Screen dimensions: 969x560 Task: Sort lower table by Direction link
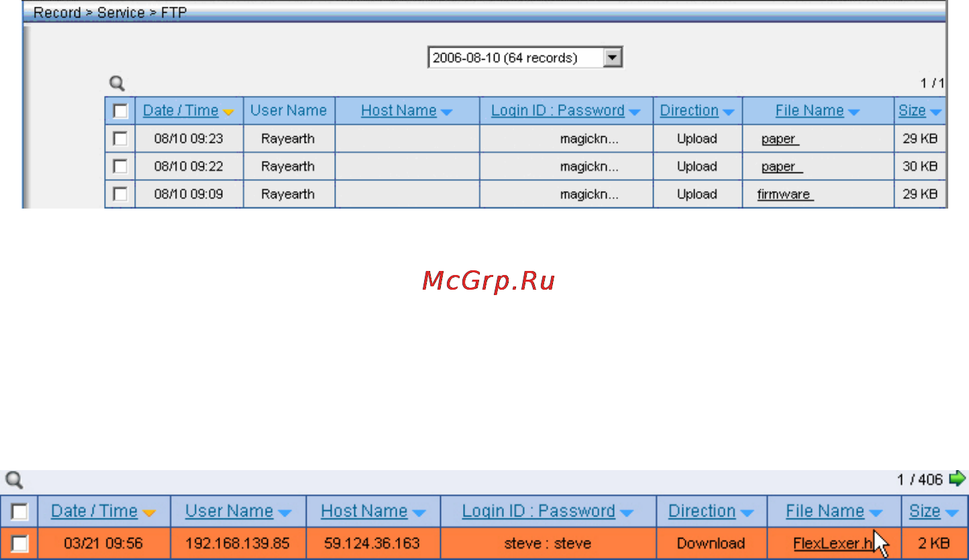tap(702, 511)
